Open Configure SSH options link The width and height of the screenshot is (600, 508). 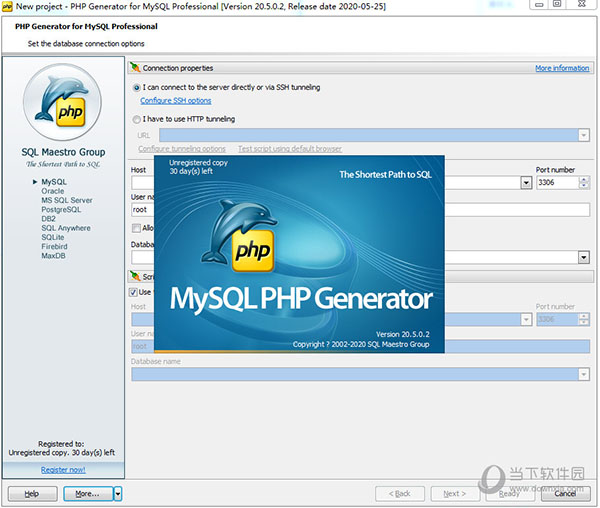tap(176, 101)
